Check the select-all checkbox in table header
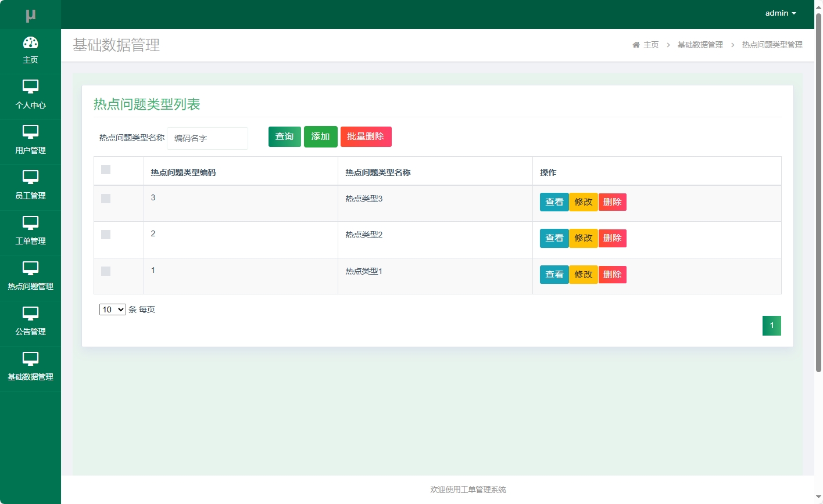This screenshot has height=504, width=823. click(x=105, y=169)
